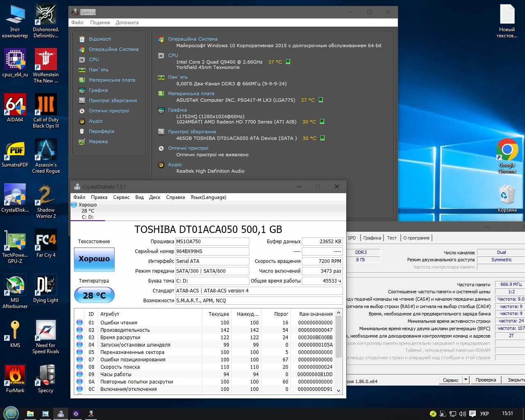Launch Call of Duty Black Ops III
This screenshot has width=525, height=420.
click(x=46, y=111)
